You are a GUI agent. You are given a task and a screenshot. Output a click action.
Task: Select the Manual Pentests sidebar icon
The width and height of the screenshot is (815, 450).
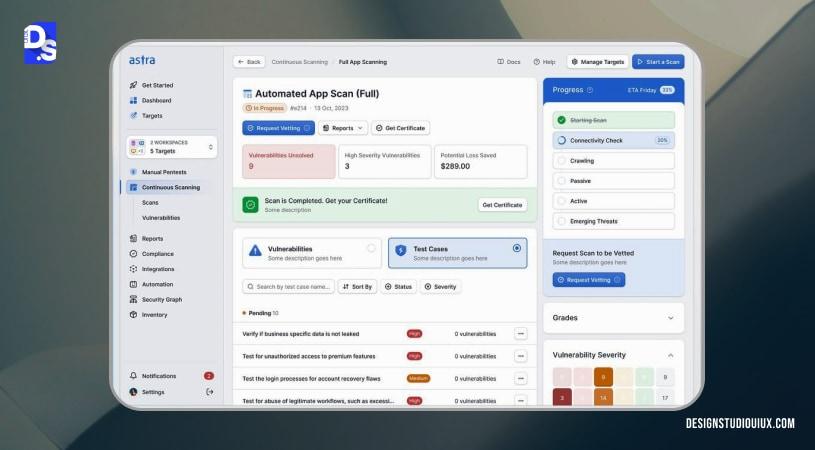133,172
